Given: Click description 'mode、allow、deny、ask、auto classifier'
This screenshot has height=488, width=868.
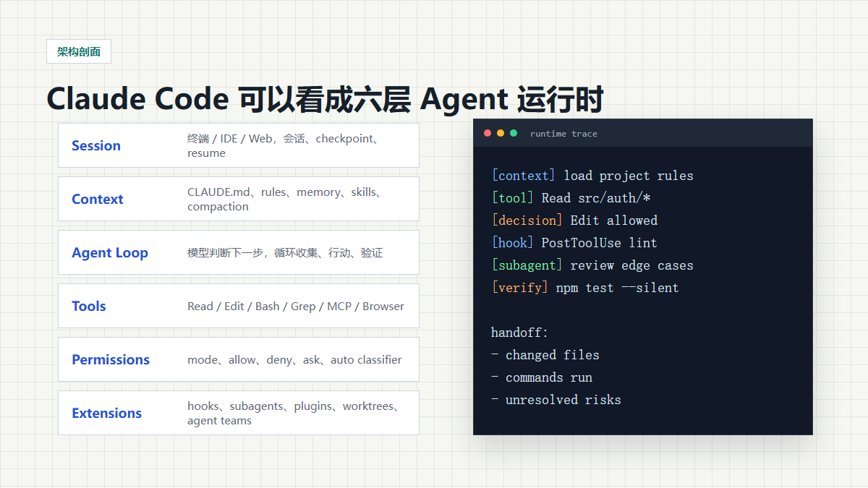Looking at the screenshot, I should (294, 359).
